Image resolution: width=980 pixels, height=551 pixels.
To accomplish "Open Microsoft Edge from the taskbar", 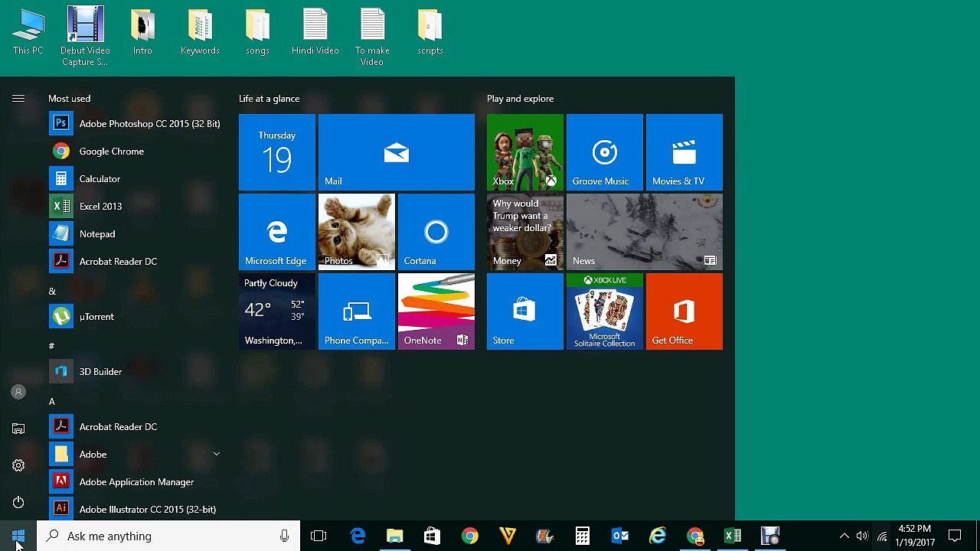I will tap(358, 536).
